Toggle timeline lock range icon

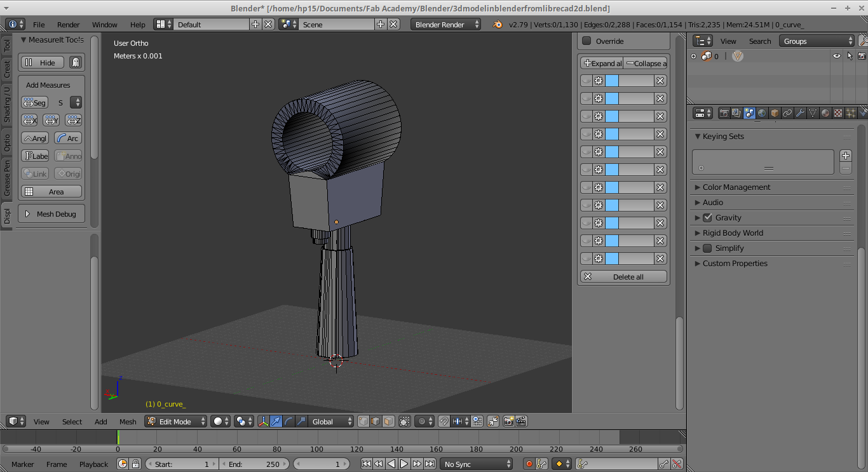(135, 464)
